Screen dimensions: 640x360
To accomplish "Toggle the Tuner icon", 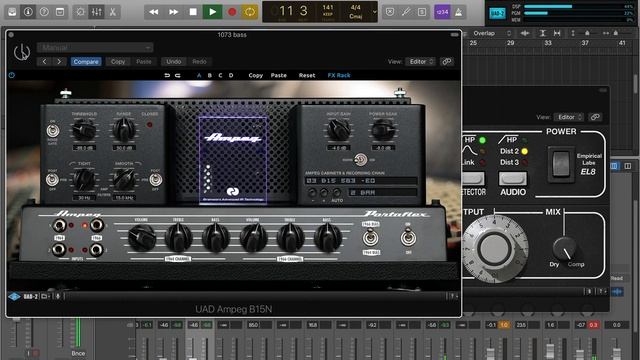I will pyautogui.click(x=406, y=12).
